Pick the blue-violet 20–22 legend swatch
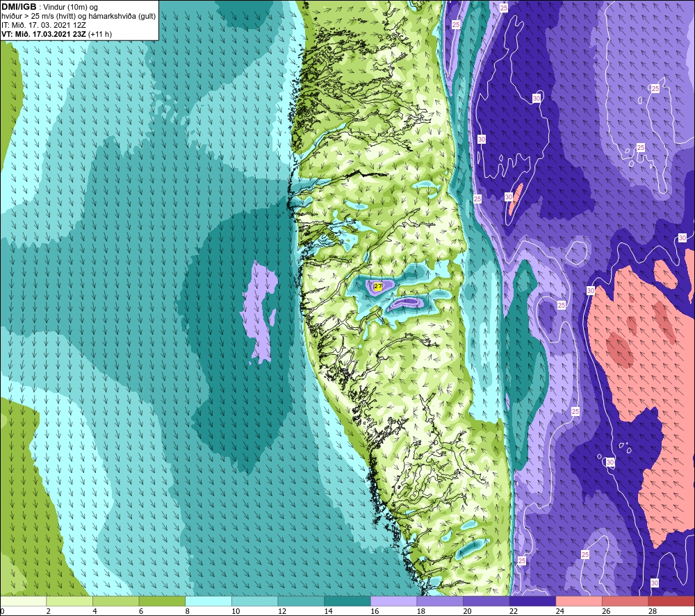 (x=486, y=601)
